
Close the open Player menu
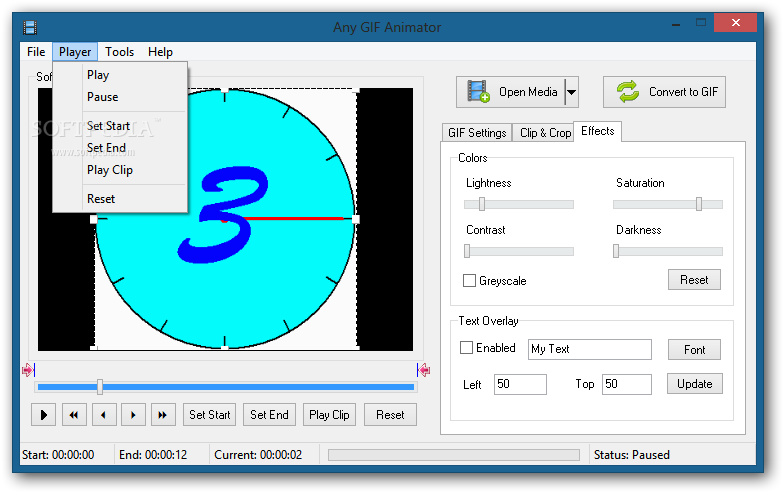(75, 52)
